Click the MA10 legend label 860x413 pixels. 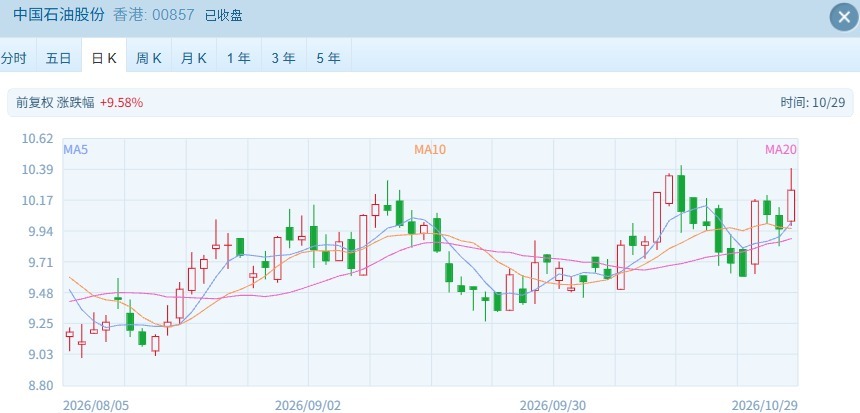pyautogui.click(x=430, y=150)
